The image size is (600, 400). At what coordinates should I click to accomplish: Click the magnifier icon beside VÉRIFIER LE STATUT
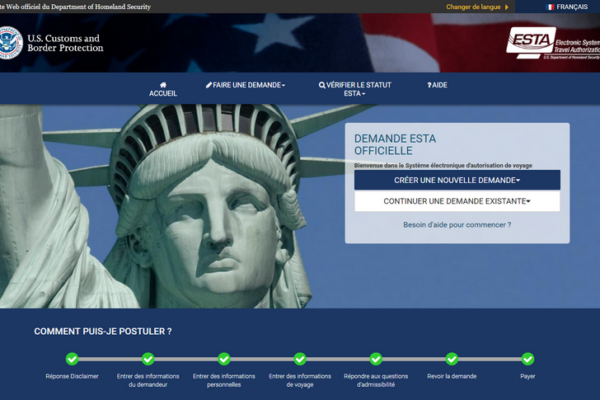point(322,85)
